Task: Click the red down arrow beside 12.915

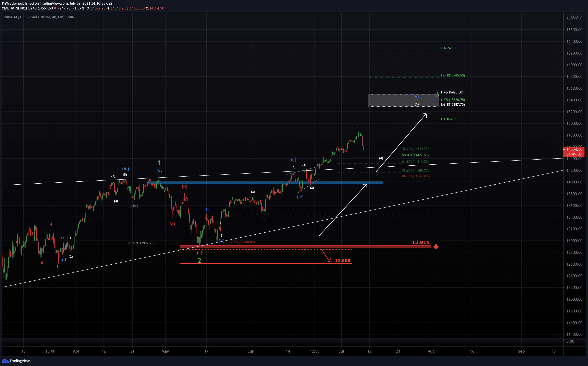Action: (x=436, y=247)
